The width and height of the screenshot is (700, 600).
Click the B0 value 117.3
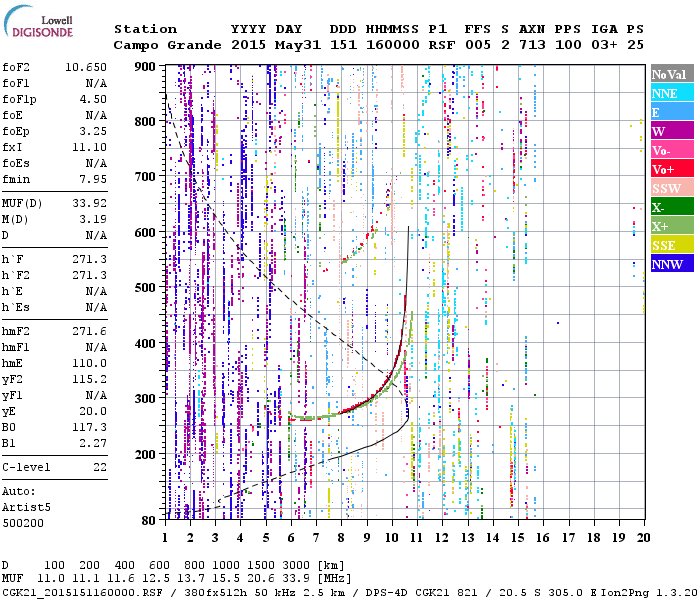click(90, 427)
